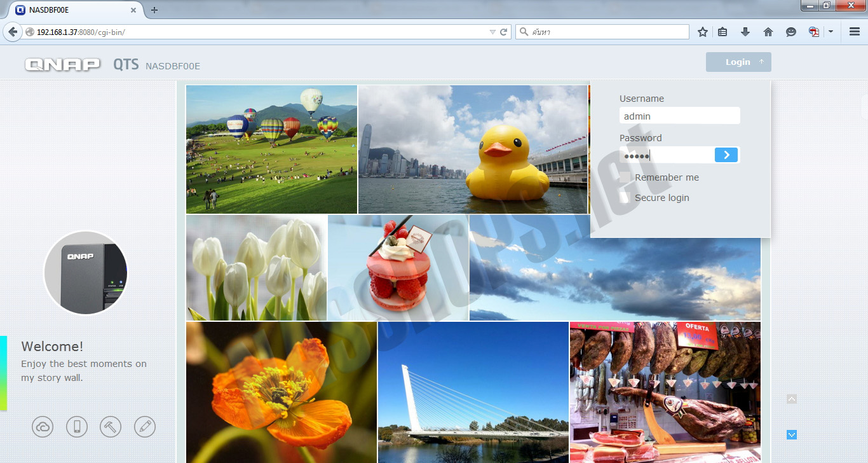The image size is (868, 463).
Task: Enable the Secure login checkbox
Action: pyautogui.click(x=625, y=198)
